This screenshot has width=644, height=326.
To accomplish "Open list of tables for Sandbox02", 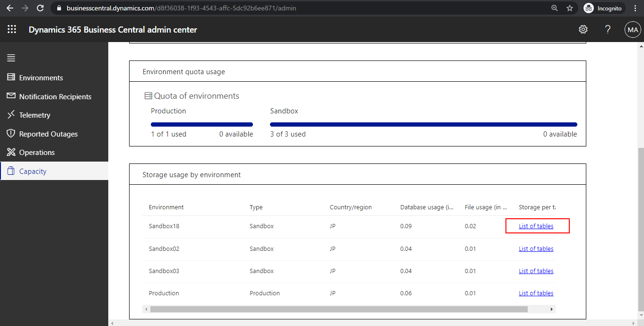I will 536,249.
